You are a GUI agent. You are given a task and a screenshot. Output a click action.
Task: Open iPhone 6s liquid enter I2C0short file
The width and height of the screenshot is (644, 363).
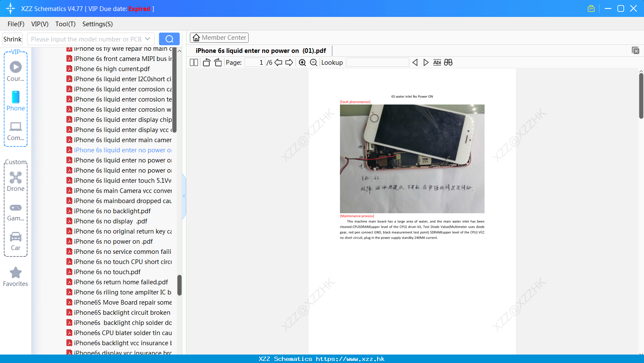point(119,79)
